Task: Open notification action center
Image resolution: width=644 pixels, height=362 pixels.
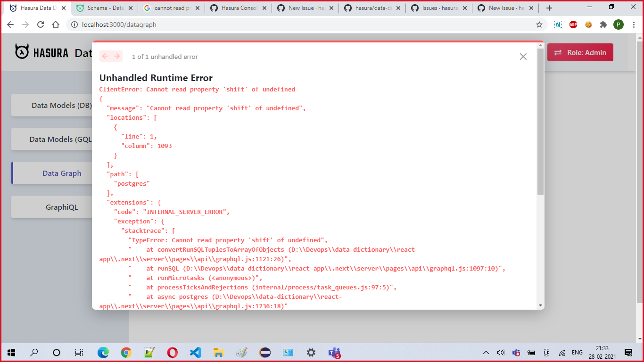Action: coord(628,352)
